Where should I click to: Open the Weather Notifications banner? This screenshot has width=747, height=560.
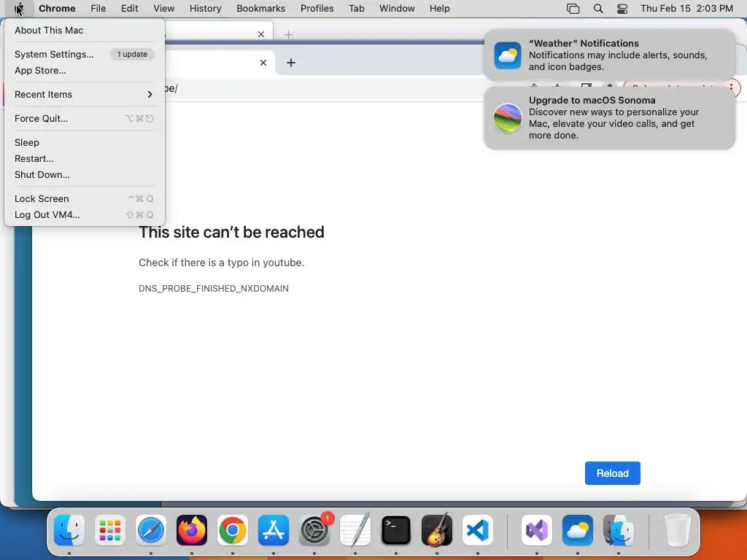610,55
